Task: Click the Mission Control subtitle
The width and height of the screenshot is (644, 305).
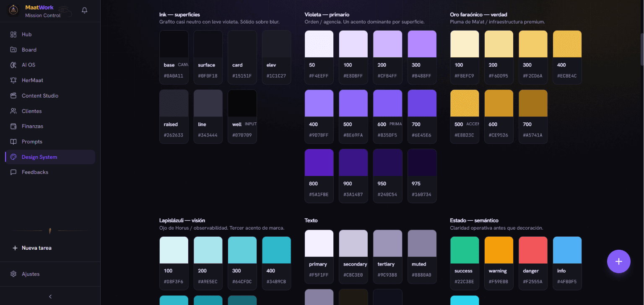Action: 43,16
